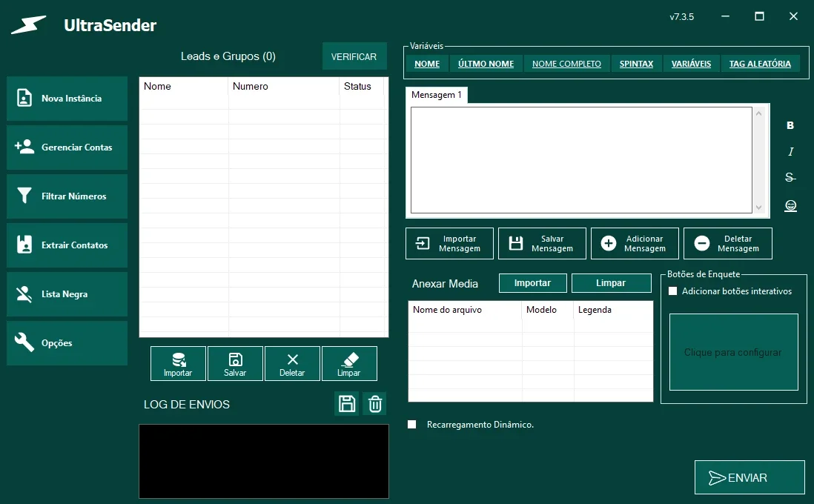Viewport: 814px width, 504px height.
Task: Toggle Recarregamento Dinâmico checkbox
Action: pos(412,425)
